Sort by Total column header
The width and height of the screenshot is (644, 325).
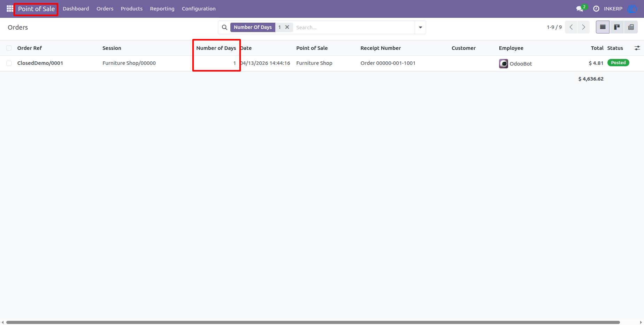(x=597, y=48)
